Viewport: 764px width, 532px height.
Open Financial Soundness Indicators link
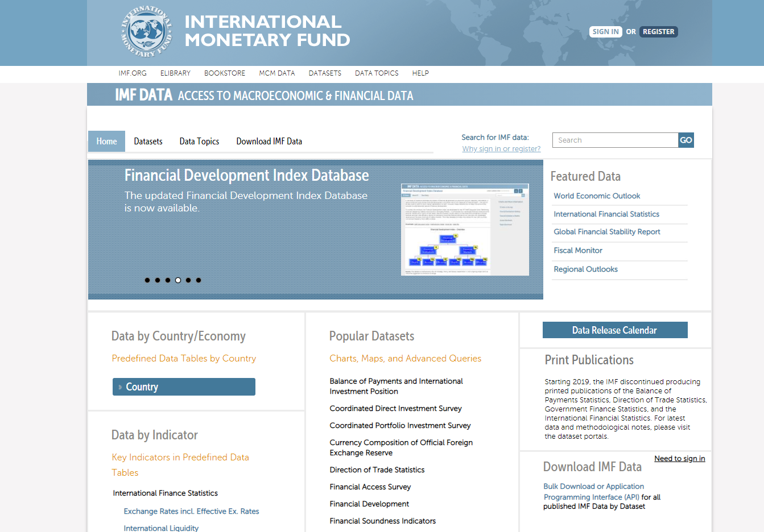(x=383, y=521)
